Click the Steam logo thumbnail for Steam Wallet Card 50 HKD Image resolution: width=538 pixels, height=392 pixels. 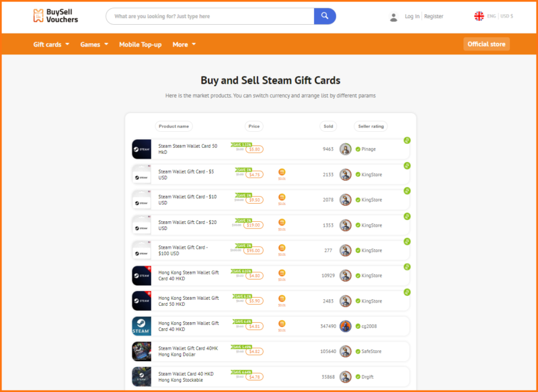[x=141, y=149]
